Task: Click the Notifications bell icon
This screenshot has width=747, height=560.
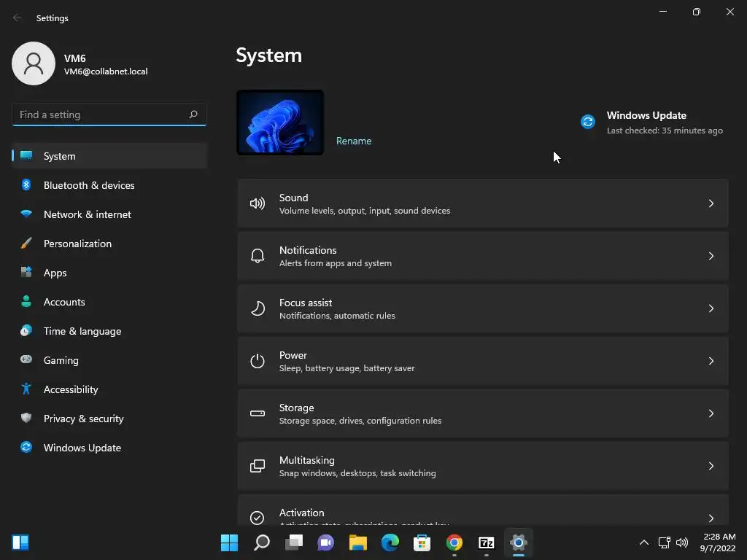Action: click(258, 256)
